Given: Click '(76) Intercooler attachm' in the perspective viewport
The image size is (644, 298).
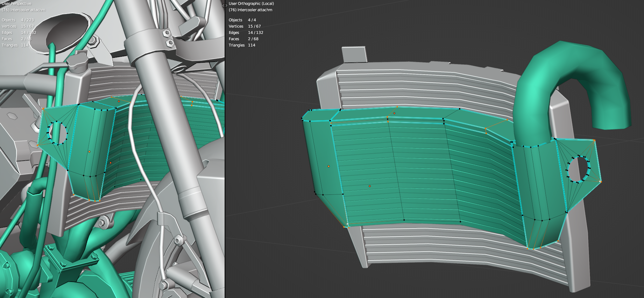Looking at the screenshot, I should click(23, 10).
